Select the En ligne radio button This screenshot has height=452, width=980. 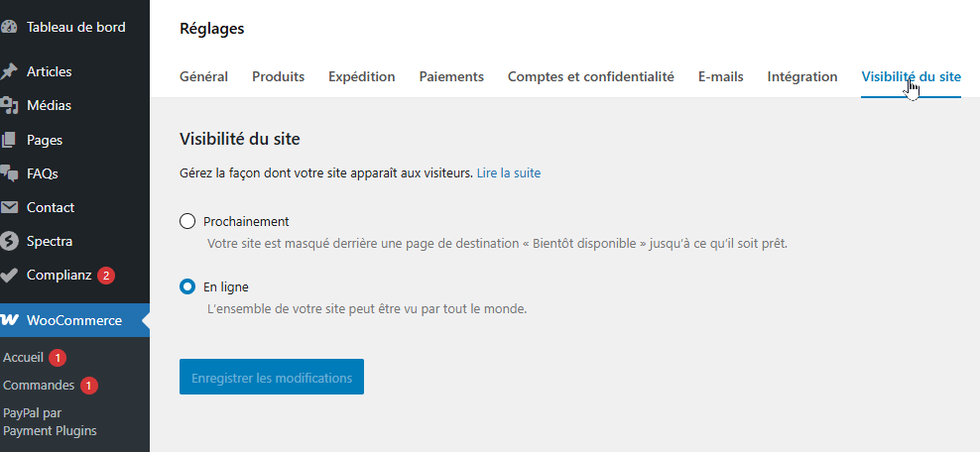coord(187,286)
